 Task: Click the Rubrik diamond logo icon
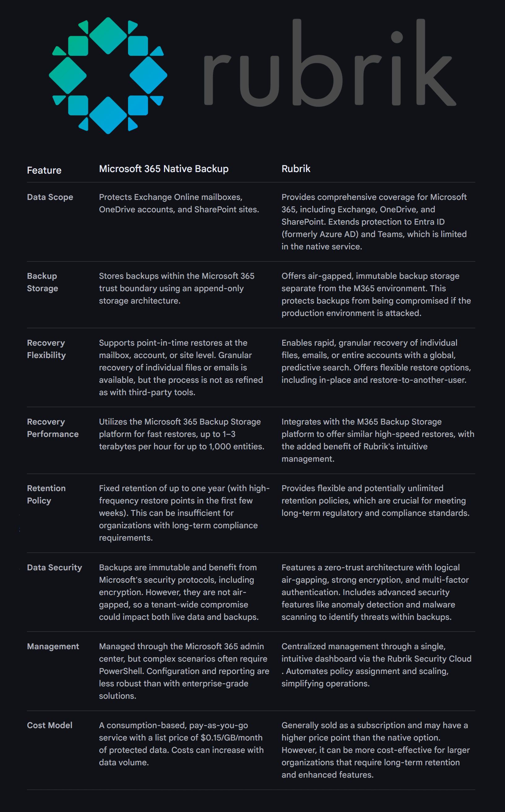pyautogui.click(x=108, y=76)
